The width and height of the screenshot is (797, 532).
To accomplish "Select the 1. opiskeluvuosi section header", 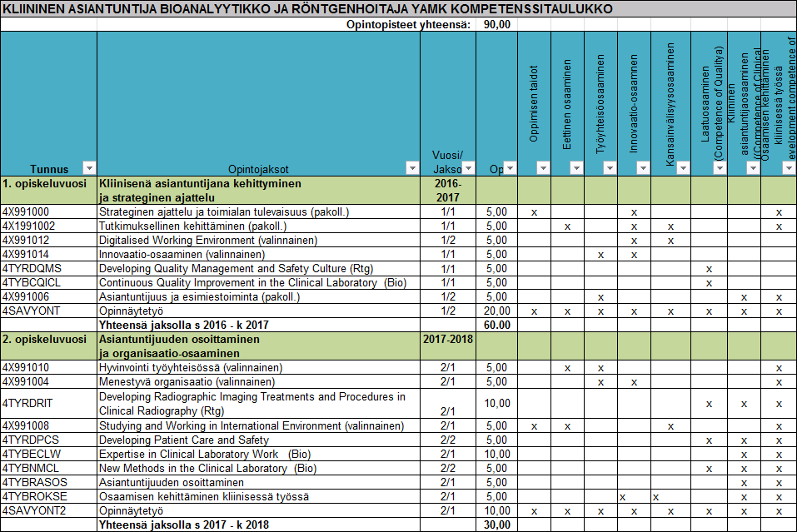I will (x=48, y=190).
